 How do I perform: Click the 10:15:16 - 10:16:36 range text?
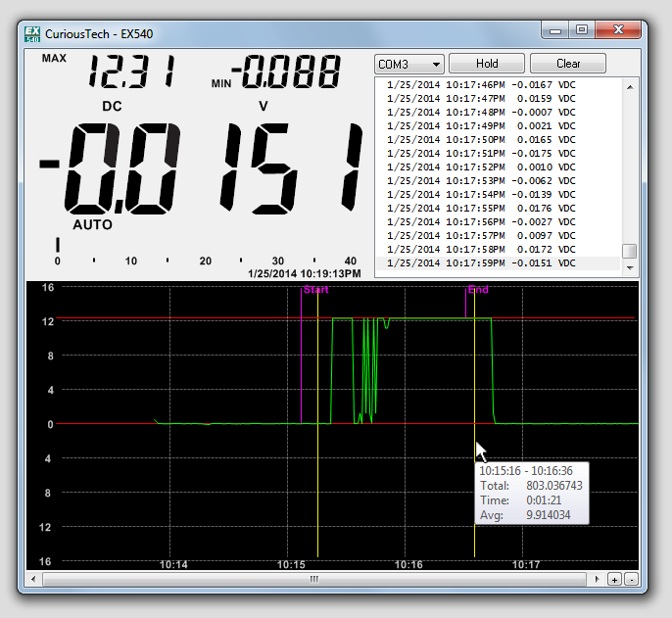point(526,471)
